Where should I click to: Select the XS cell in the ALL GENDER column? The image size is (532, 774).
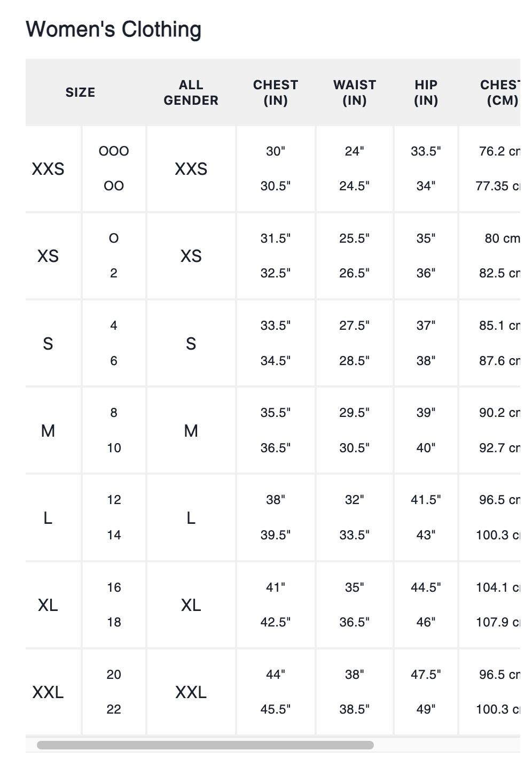point(191,256)
